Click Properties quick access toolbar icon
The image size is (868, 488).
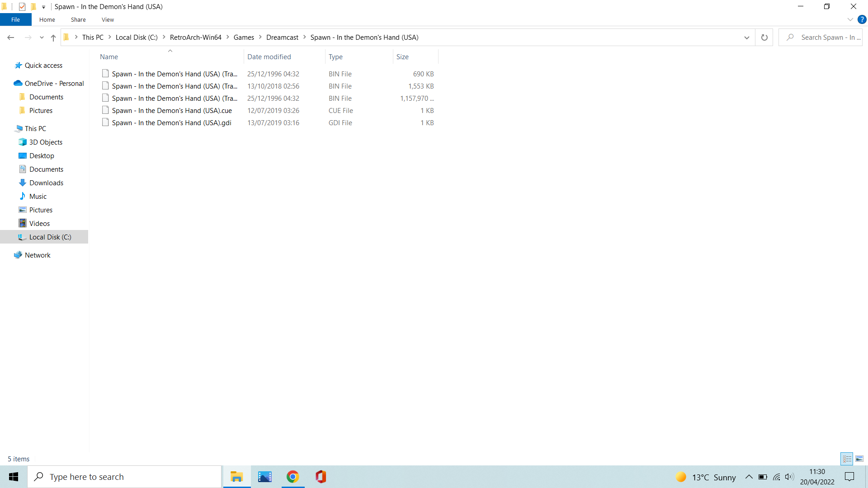pyautogui.click(x=22, y=6)
